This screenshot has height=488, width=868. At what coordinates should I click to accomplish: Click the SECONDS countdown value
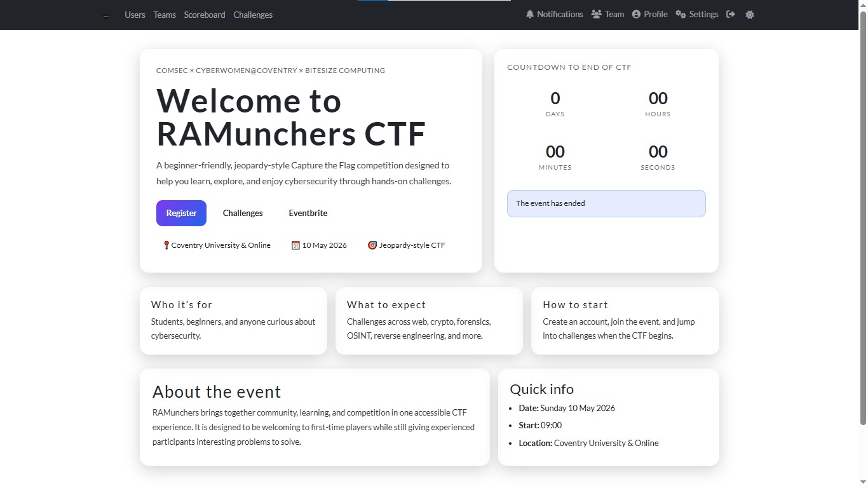(658, 152)
